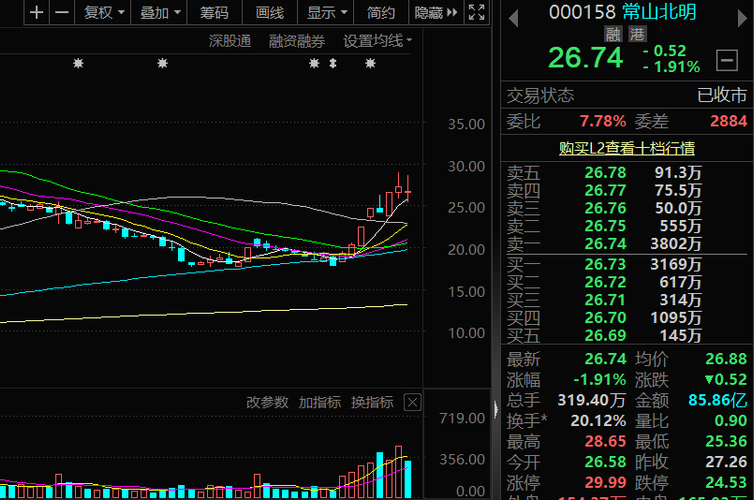Click the latest volume bar
This screenshot has height=500, width=754.
click(x=408, y=479)
